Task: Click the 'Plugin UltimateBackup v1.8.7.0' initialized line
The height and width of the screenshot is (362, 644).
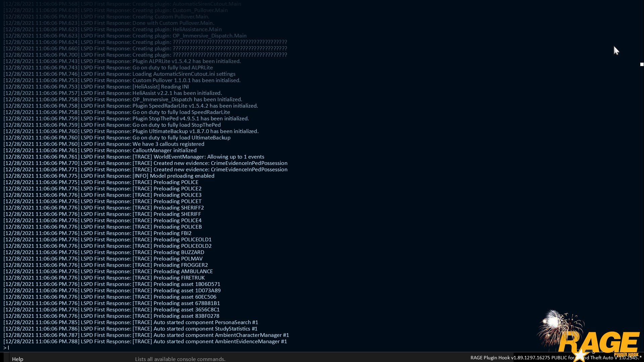Action: click(x=195, y=131)
